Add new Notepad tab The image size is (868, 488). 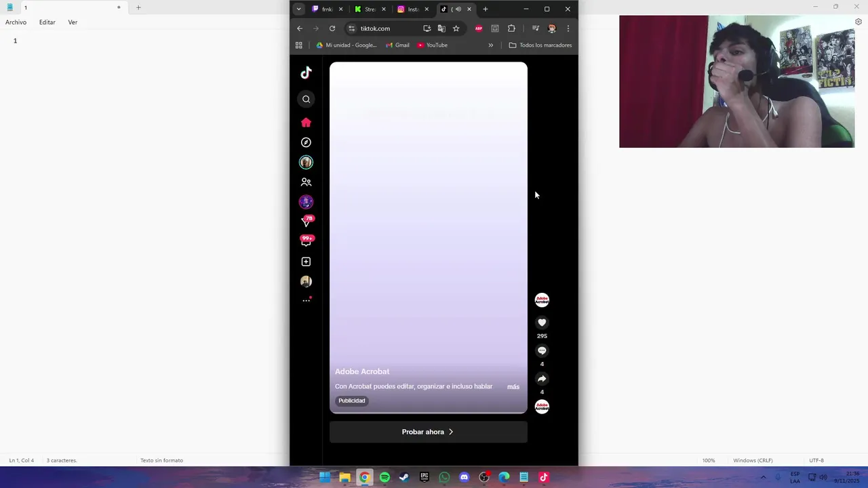[138, 7]
